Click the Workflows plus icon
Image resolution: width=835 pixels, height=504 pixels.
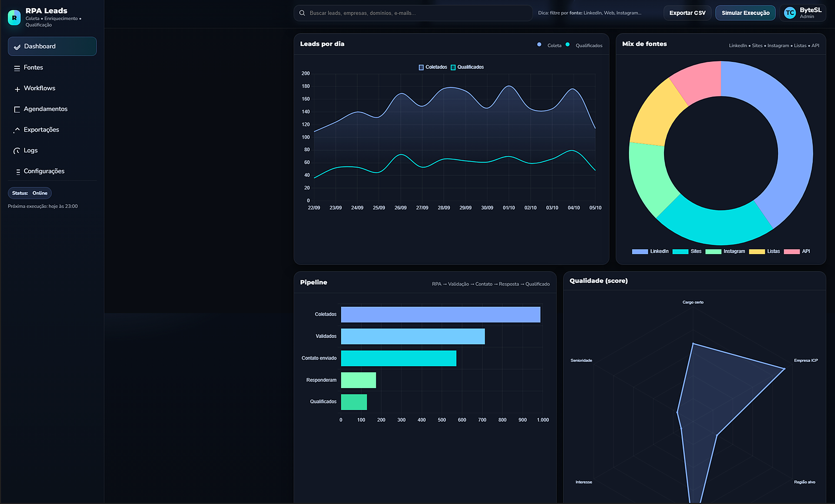tap(17, 89)
